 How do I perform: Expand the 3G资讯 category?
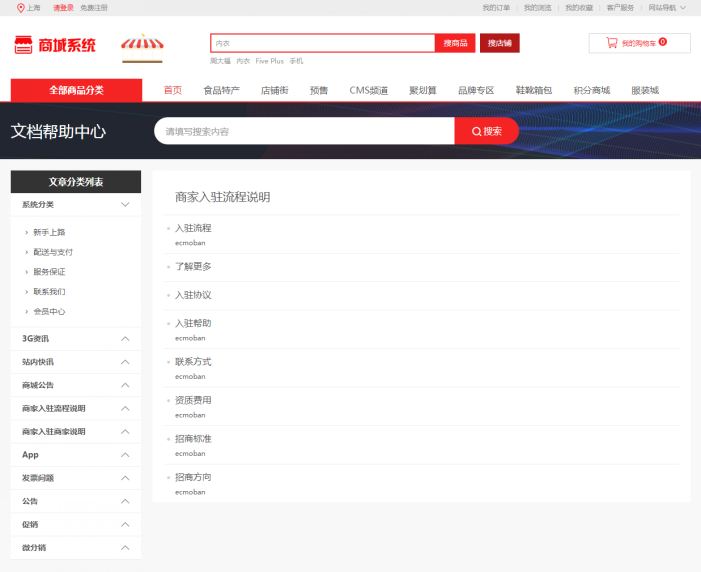coord(125,338)
